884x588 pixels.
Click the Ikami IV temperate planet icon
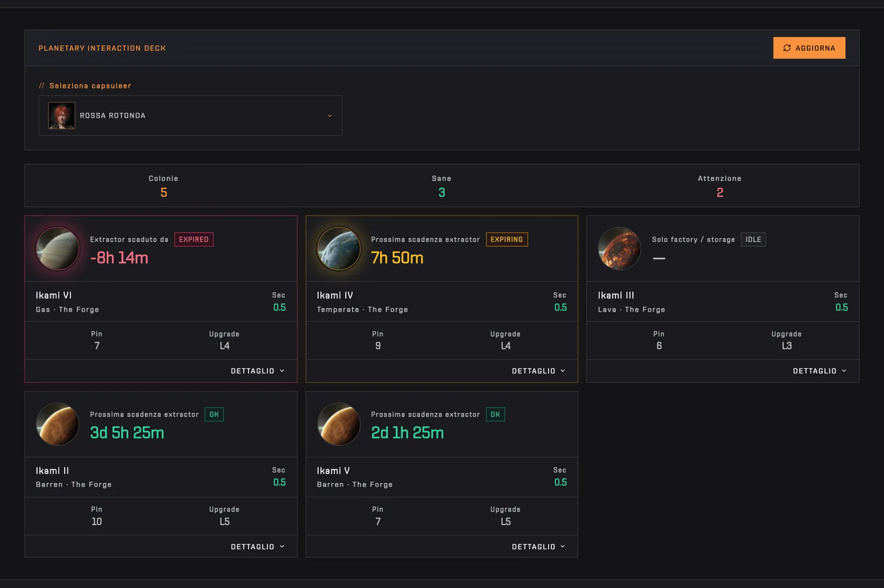339,249
